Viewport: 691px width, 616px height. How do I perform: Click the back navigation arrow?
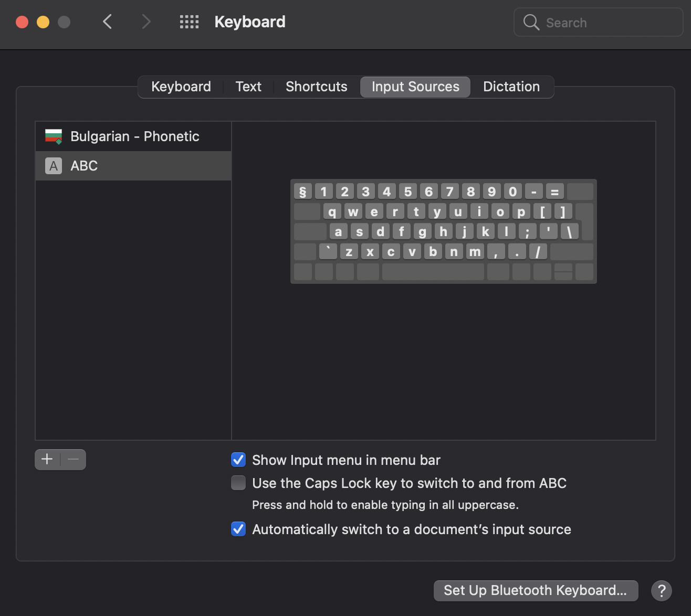pyautogui.click(x=108, y=22)
